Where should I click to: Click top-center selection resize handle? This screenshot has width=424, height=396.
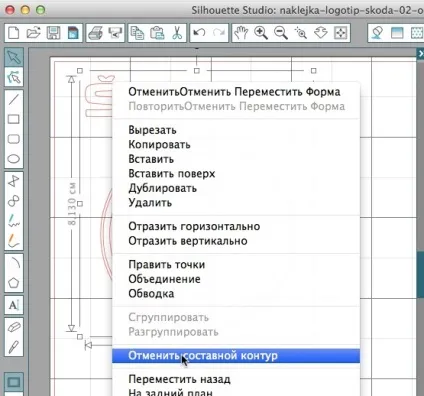[197, 71]
